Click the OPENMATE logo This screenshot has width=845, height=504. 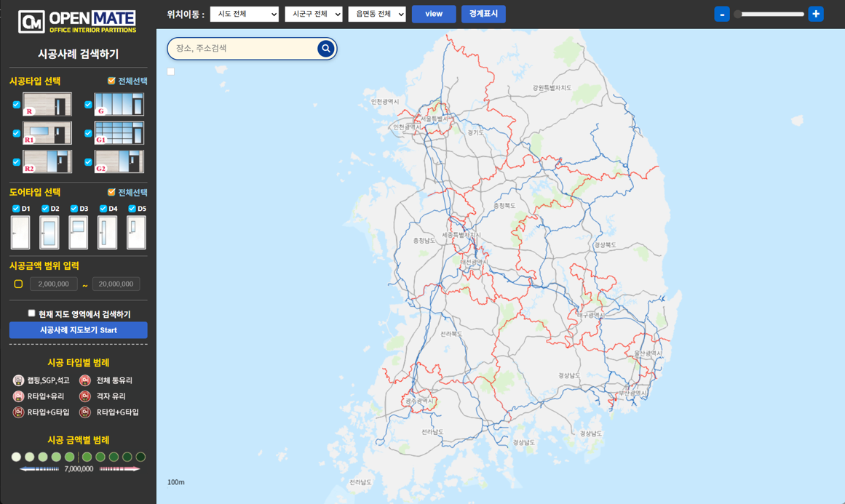[x=78, y=21]
